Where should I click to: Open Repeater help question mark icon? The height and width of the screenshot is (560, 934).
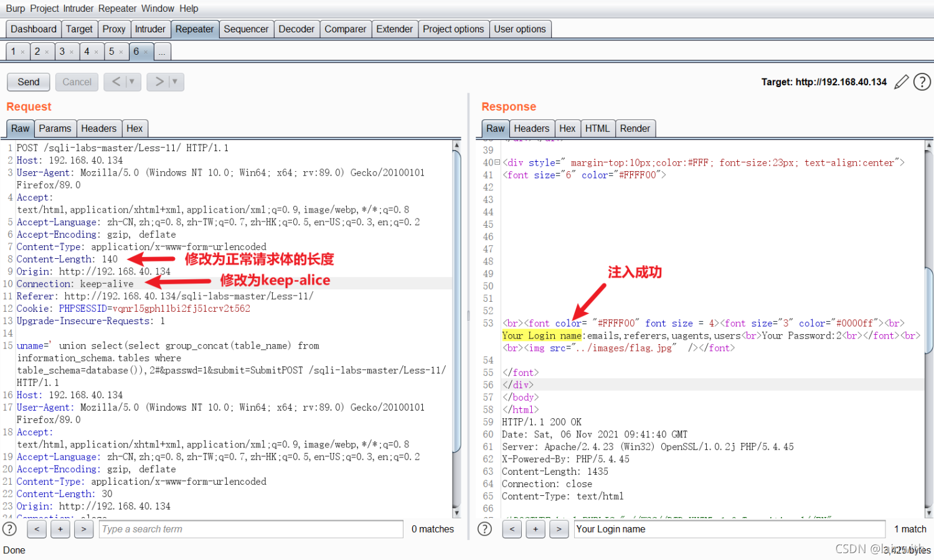922,82
